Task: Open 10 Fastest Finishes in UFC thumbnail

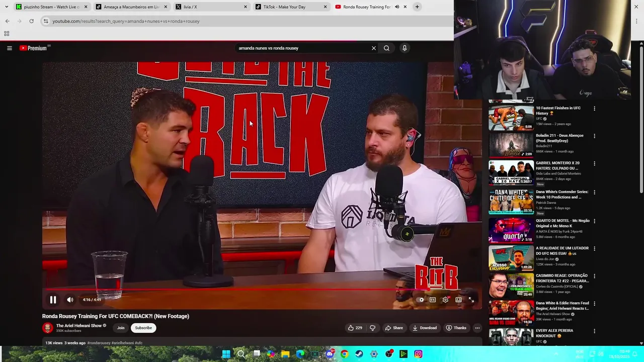Action: [511, 117]
